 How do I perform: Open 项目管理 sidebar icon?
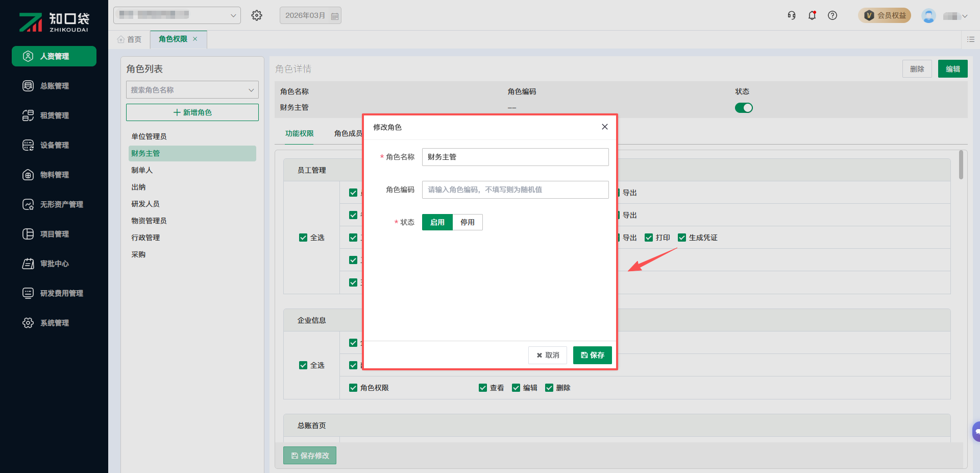[28, 234]
